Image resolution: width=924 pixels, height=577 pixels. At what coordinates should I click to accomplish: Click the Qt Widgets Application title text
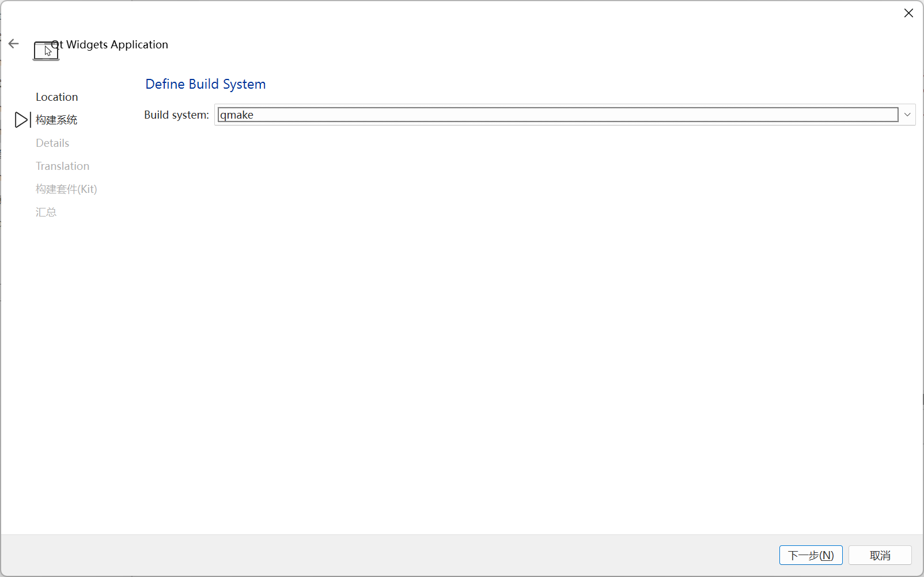110,44
